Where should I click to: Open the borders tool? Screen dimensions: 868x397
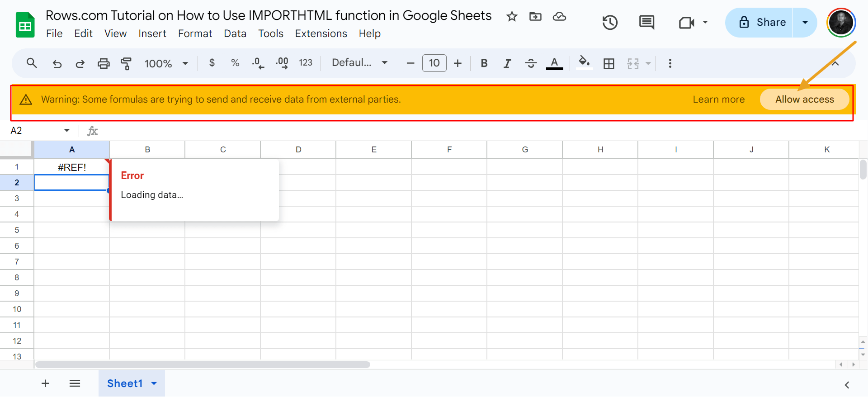click(609, 64)
